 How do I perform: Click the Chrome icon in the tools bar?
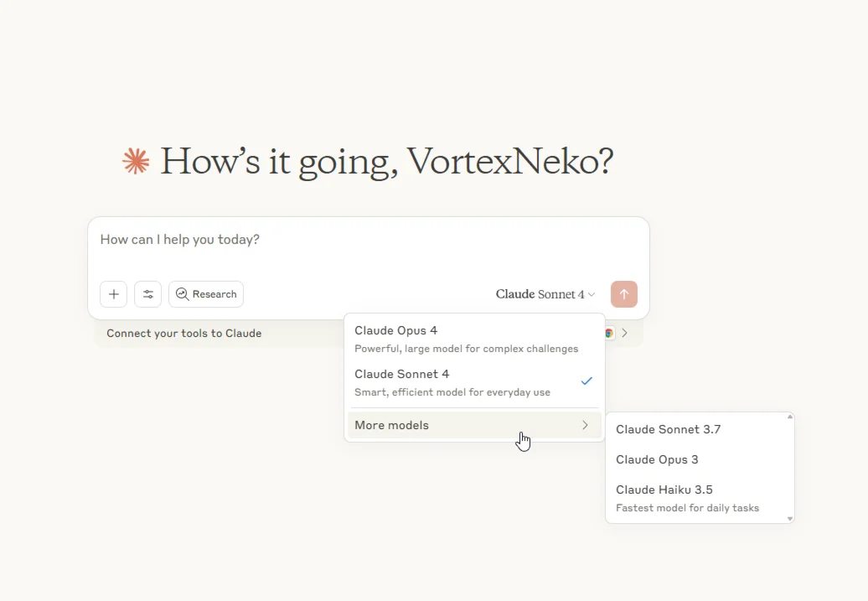click(609, 333)
